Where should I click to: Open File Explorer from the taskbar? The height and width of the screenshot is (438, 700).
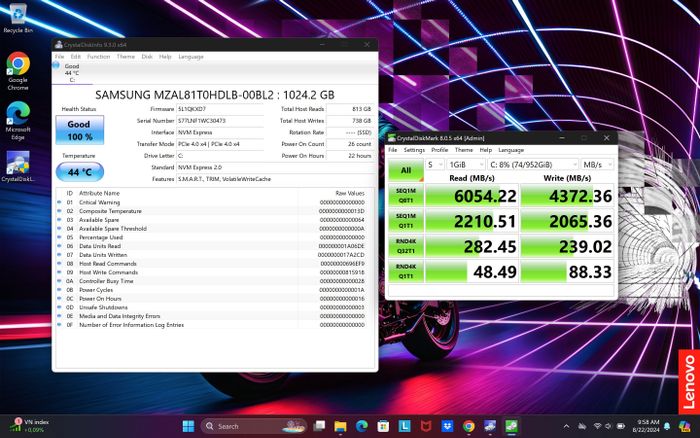(x=340, y=426)
